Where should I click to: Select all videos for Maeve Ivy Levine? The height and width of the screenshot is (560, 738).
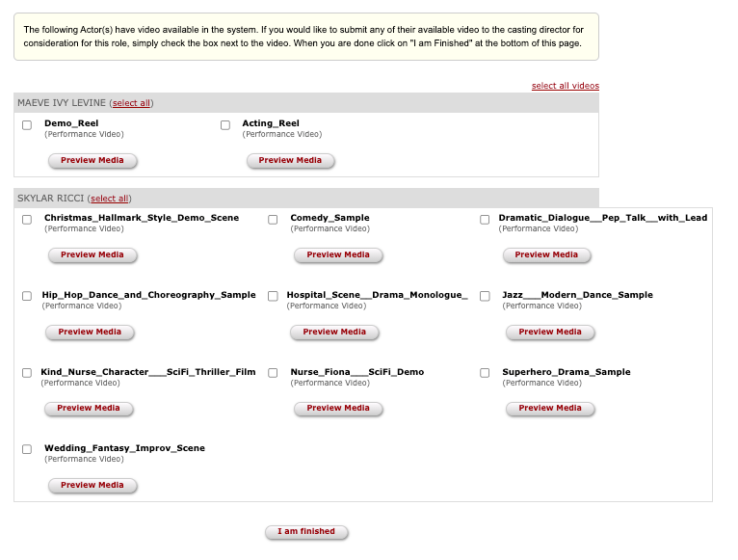(x=131, y=103)
